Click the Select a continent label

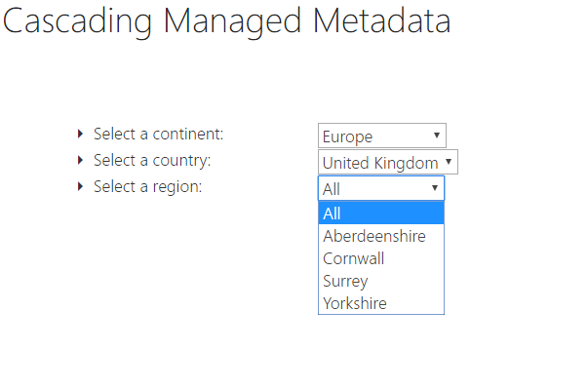point(158,135)
